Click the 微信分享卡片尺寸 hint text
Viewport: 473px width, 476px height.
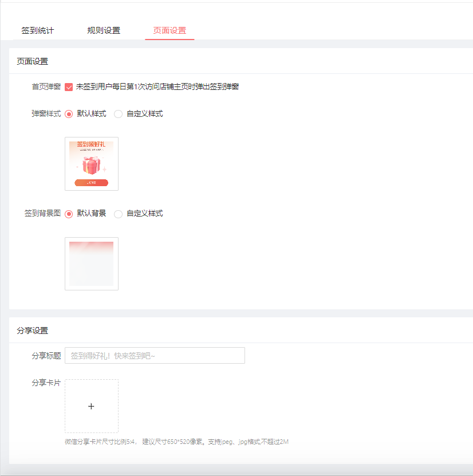click(176, 442)
